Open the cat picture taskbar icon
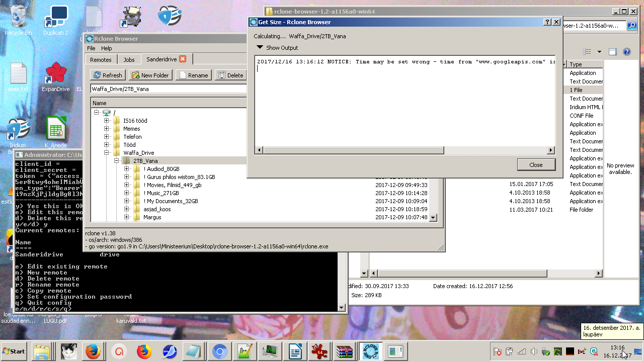The image size is (644, 362). tap(69, 351)
